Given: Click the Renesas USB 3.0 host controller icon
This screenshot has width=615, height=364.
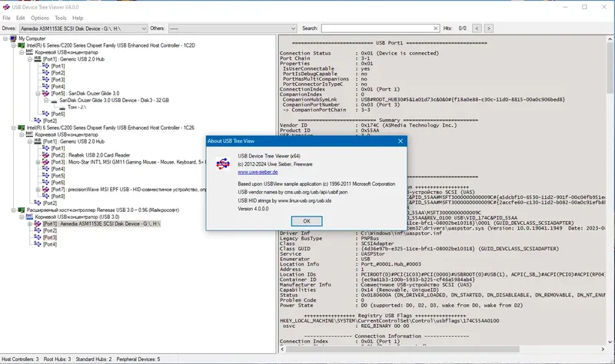Looking at the screenshot, I should point(22,210).
